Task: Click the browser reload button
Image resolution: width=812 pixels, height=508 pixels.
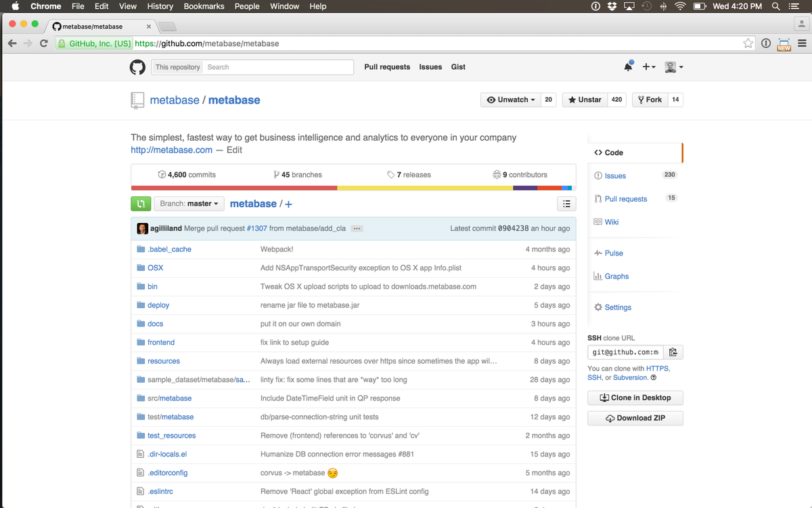Action: pyautogui.click(x=44, y=43)
